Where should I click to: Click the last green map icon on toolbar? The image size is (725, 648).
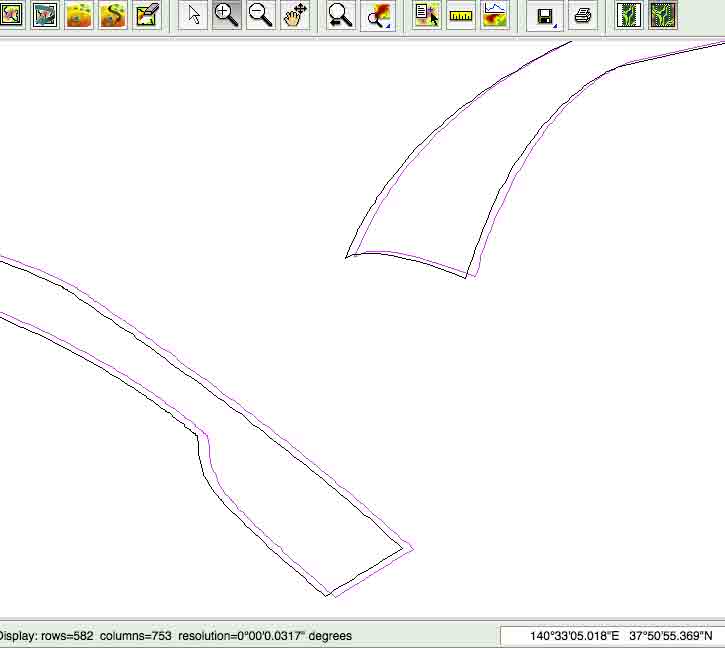[663, 15]
